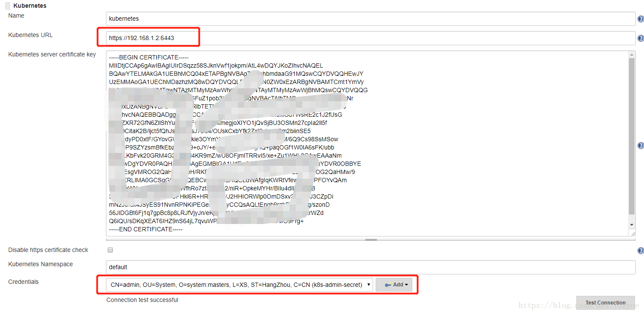Click the Kubernetes section heading
This screenshot has height=314, width=644.
point(30,6)
